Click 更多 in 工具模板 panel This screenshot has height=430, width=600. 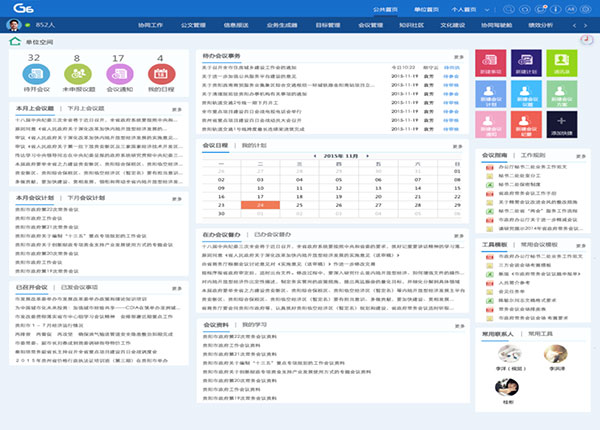(x=581, y=246)
